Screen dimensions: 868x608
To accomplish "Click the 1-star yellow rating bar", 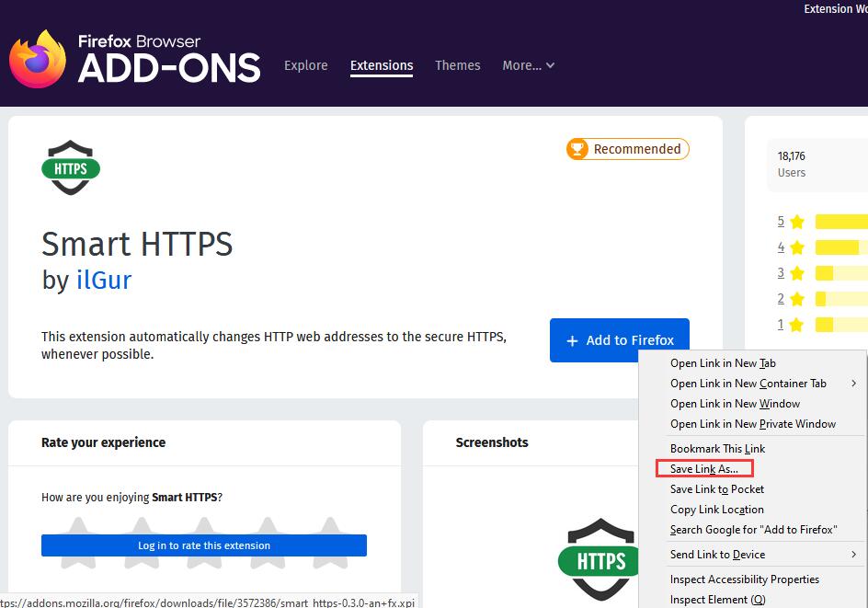I will click(841, 325).
